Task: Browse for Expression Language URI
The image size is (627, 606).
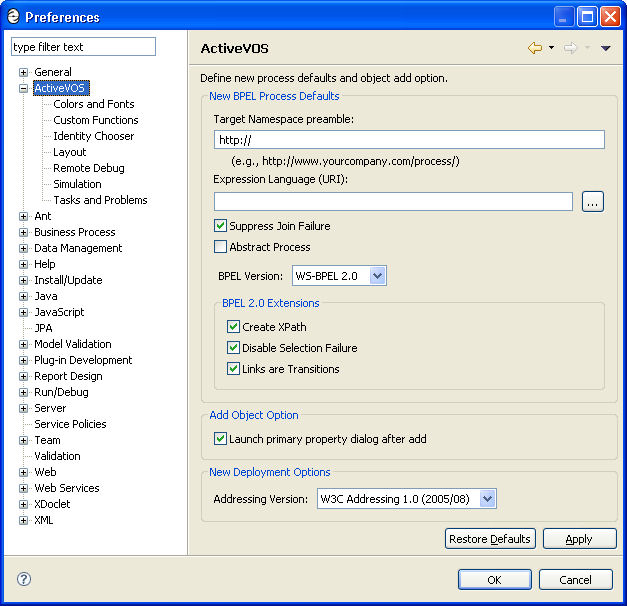Action: 593,202
